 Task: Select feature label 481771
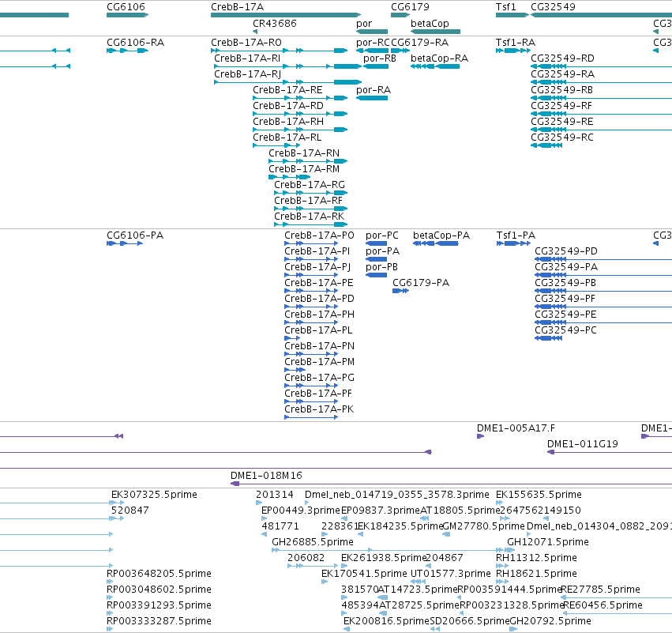[280, 526]
